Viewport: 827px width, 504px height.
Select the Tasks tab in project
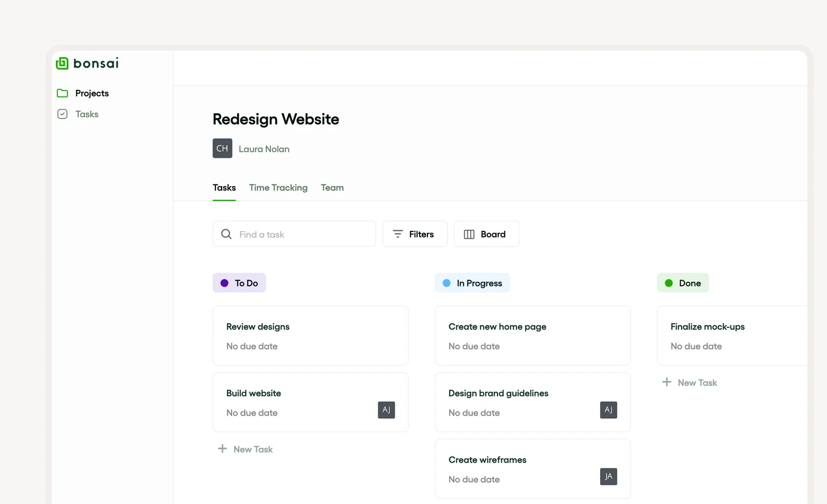pyautogui.click(x=224, y=188)
